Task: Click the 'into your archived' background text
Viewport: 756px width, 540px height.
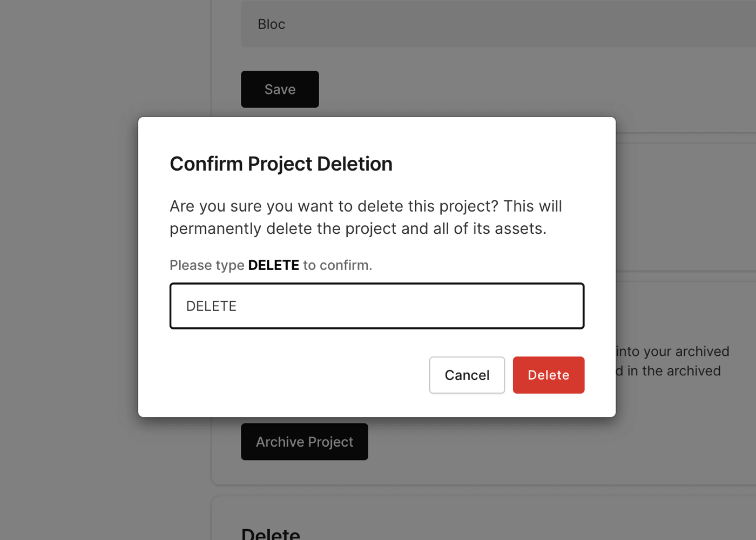Action: pos(673,352)
